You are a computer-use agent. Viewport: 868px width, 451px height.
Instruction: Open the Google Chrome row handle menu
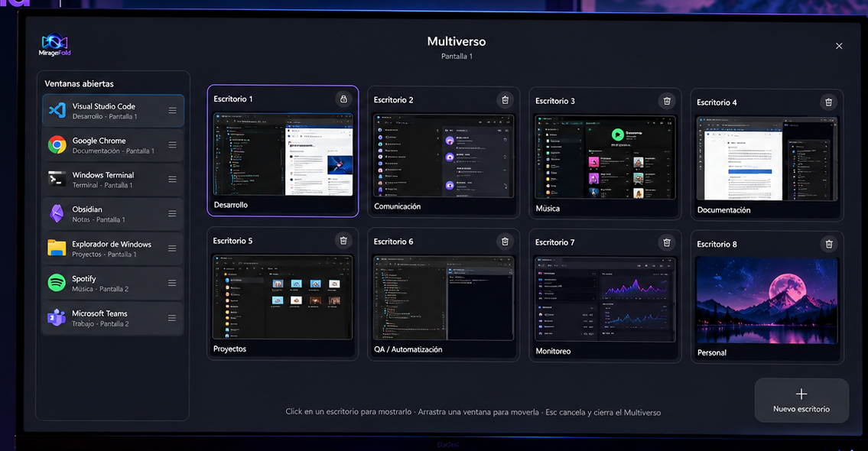[173, 145]
